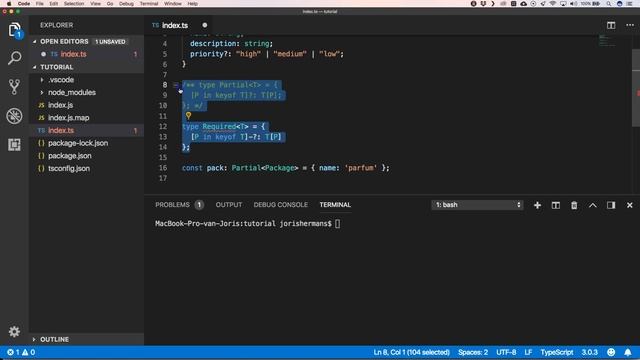Select the index.ts editor tab
Viewport: 640px width, 360px height.
pos(175,25)
